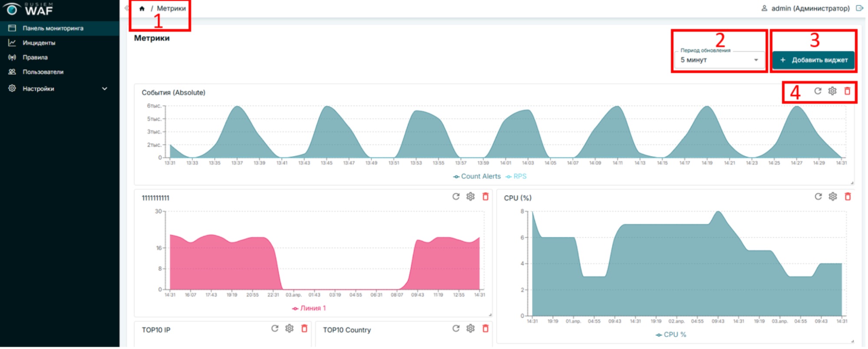Click the TOP10 IP widget title
This screenshot has width=868, height=349.
tap(156, 330)
